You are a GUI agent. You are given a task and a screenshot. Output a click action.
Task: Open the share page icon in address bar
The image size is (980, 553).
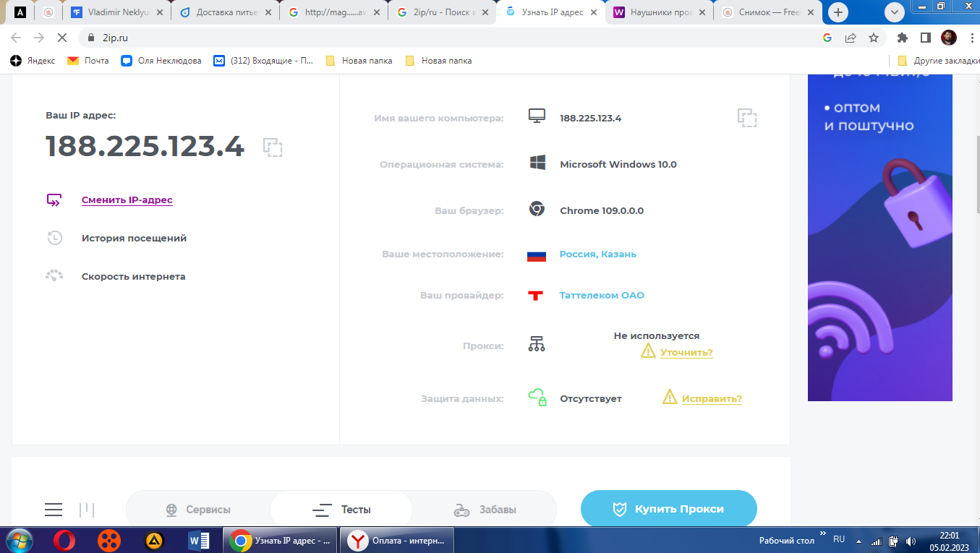click(x=851, y=38)
